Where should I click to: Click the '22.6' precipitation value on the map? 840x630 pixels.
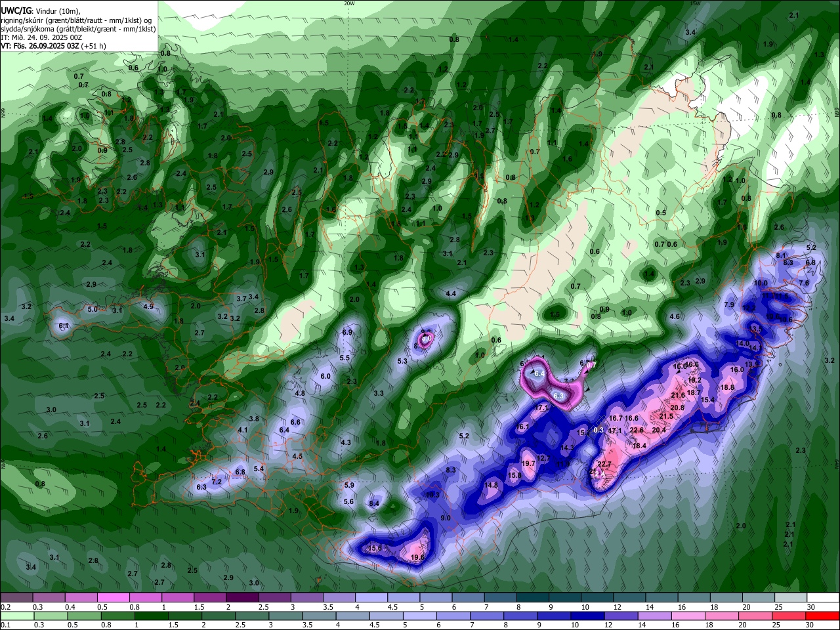coord(637,430)
